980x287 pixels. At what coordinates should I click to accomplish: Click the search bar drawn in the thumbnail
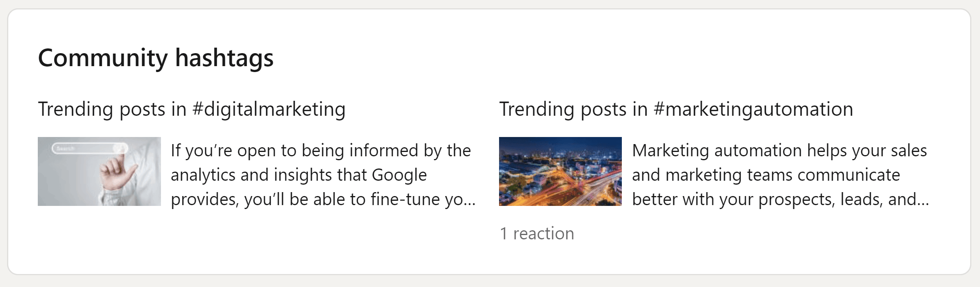pyautogui.click(x=90, y=148)
